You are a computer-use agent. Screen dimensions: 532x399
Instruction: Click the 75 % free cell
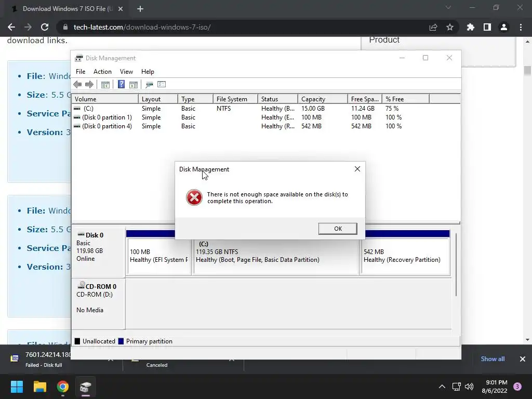point(392,109)
